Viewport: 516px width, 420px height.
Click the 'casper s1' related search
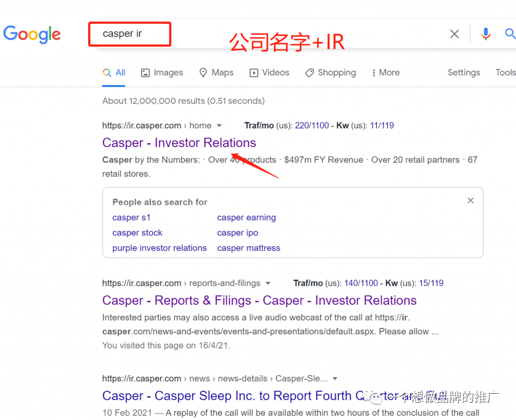click(131, 218)
